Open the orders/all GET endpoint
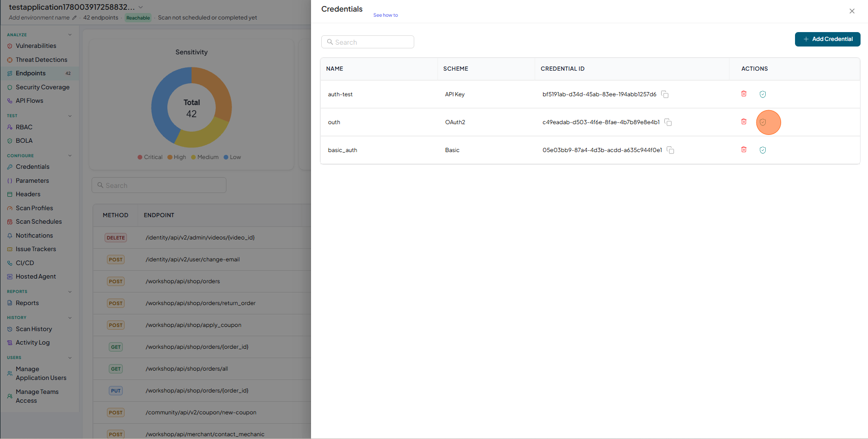868x439 pixels. pos(187,369)
